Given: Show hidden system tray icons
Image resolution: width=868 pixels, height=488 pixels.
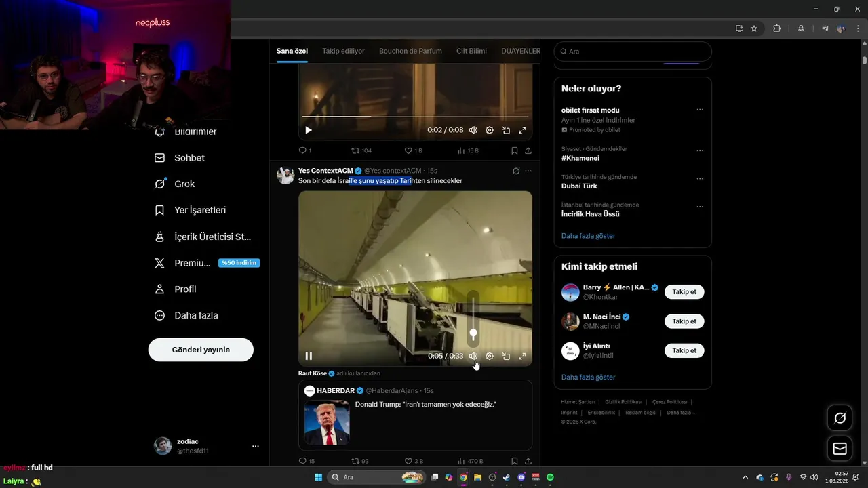Looking at the screenshot, I should point(745,477).
